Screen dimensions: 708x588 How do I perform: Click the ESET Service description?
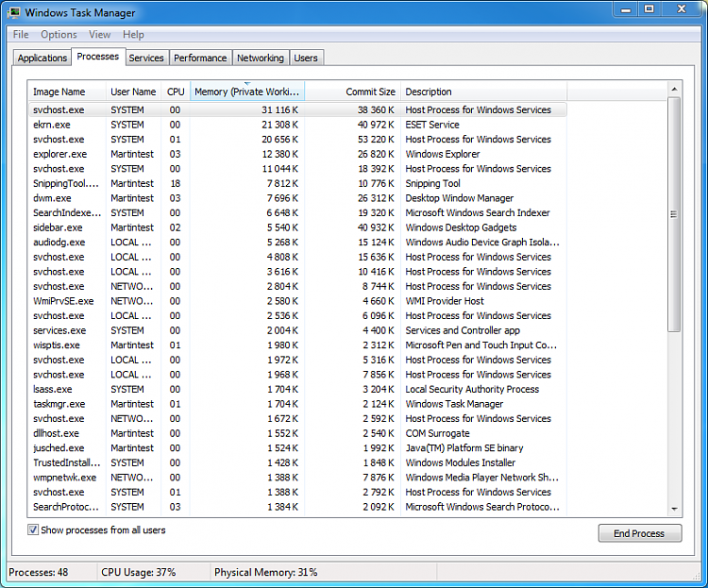[432, 125]
